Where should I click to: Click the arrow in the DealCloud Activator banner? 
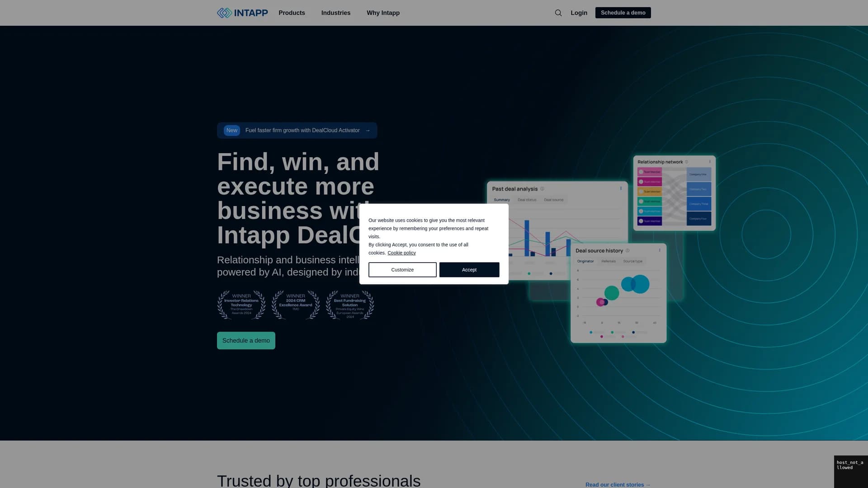pos(368,130)
